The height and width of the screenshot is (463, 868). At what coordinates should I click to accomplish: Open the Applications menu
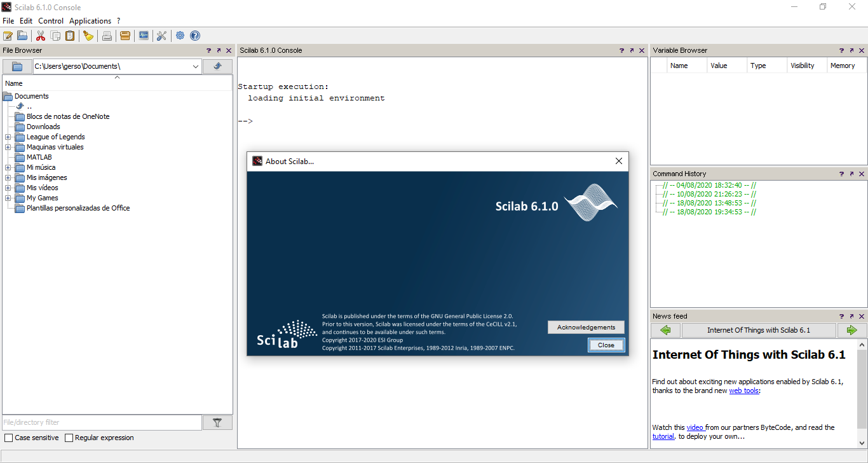(x=90, y=21)
